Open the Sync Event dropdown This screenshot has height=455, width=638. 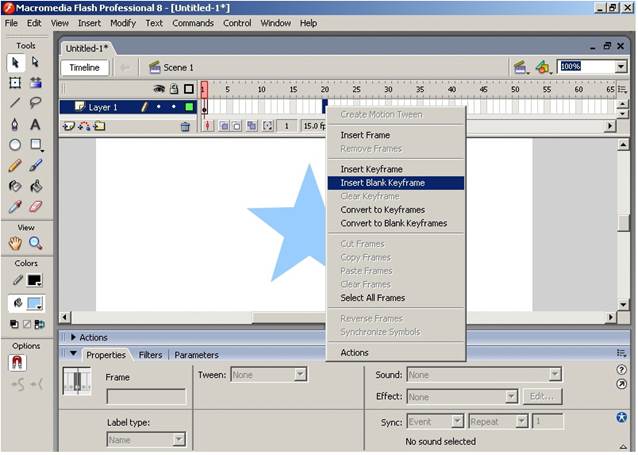coord(457,421)
